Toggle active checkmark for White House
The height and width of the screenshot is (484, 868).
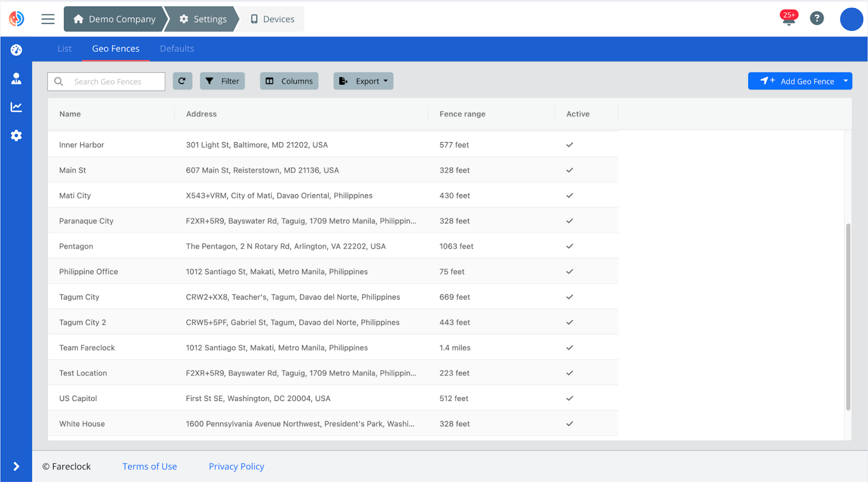tap(569, 424)
